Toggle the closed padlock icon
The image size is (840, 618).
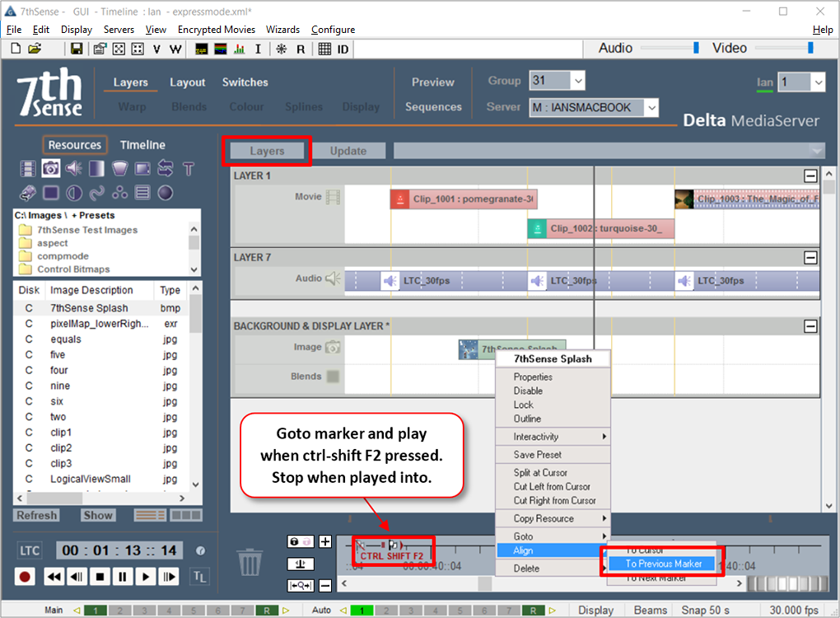[x=294, y=541]
